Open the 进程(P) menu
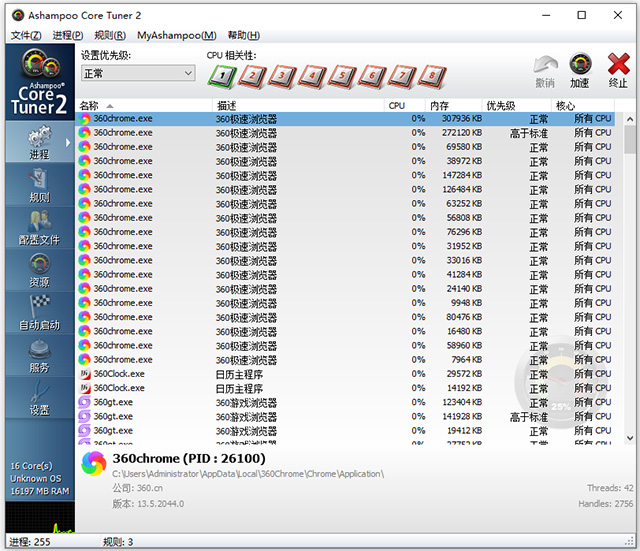The height and width of the screenshot is (551, 640). click(x=68, y=36)
